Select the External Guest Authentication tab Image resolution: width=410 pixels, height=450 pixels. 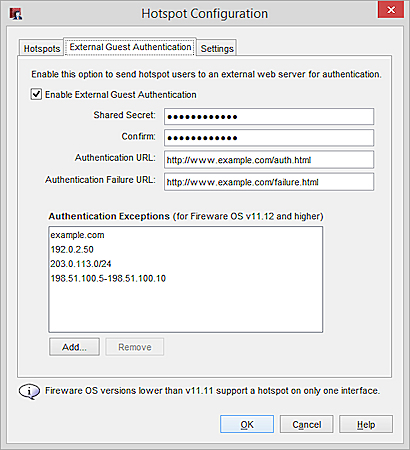[130, 47]
